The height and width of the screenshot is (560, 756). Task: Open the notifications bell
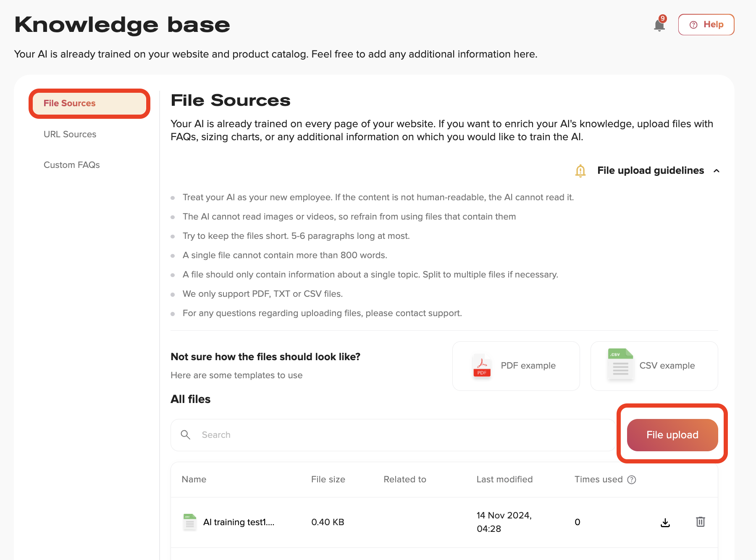659,25
